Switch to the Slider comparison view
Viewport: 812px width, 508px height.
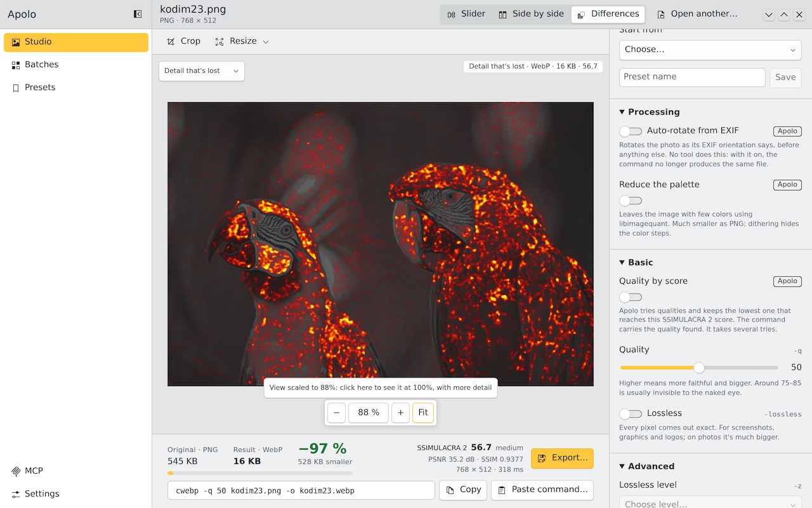[466, 14]
